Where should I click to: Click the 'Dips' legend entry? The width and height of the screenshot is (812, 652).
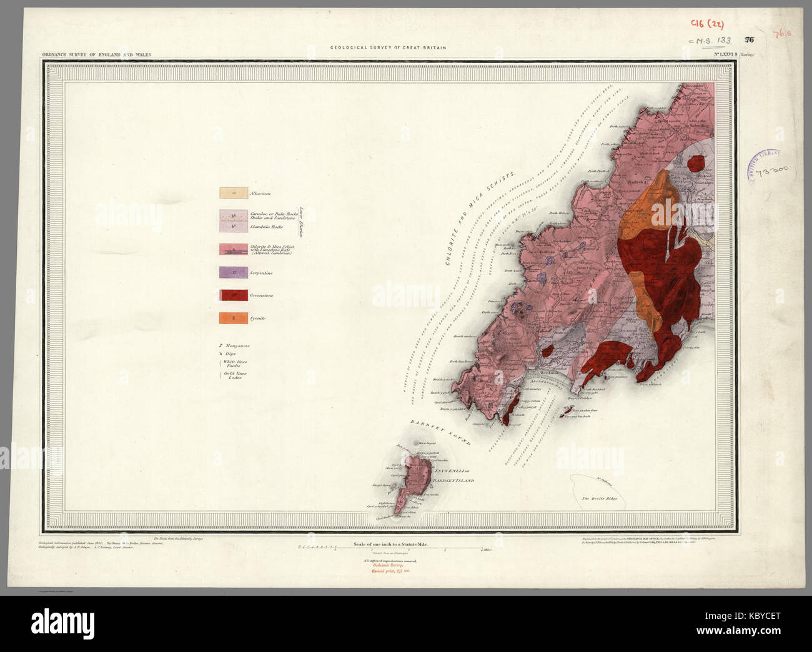(227, 353)
